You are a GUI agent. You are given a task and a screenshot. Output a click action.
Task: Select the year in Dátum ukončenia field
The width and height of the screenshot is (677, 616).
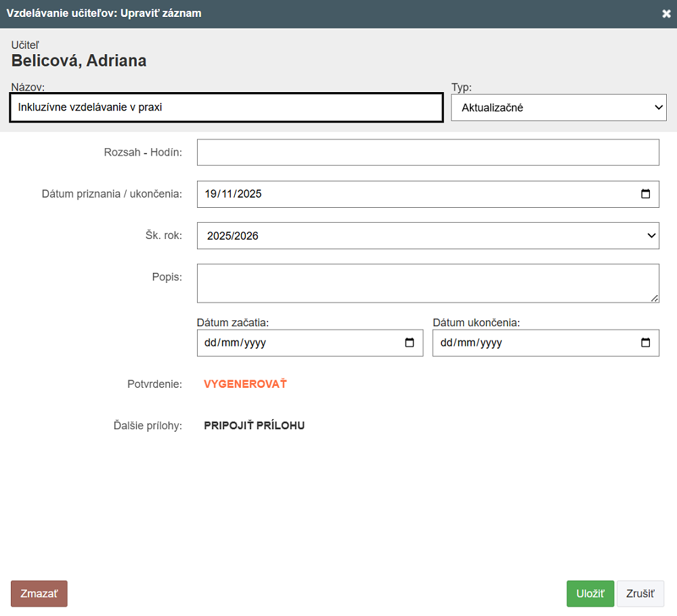click(490, 343)
